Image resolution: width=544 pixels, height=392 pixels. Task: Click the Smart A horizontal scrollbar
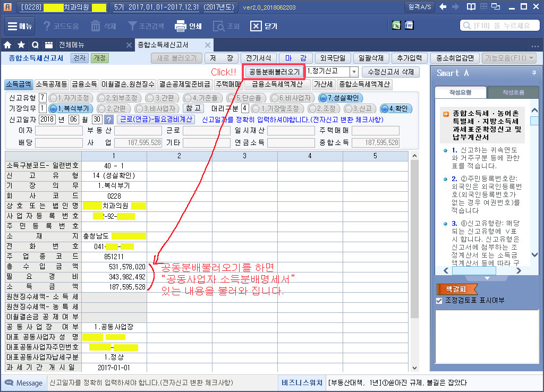[x=474, y=270]
